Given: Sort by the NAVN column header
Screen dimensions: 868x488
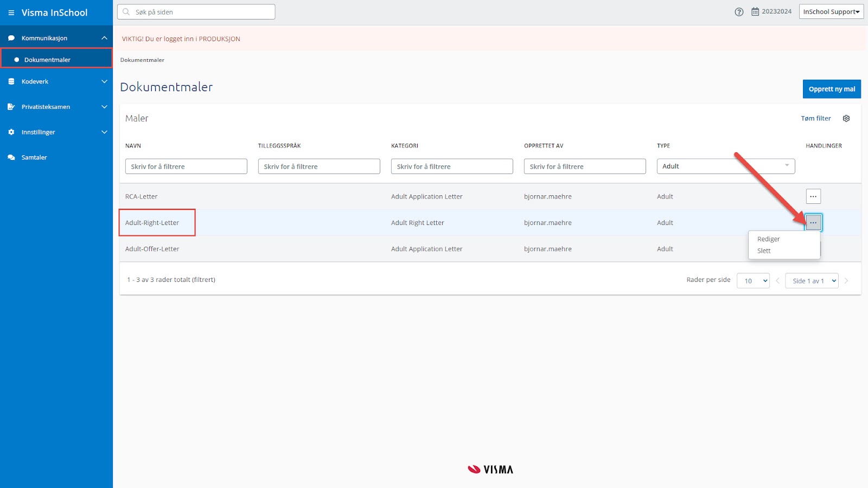Looking at the screenshot, I should tap(133, 146).
